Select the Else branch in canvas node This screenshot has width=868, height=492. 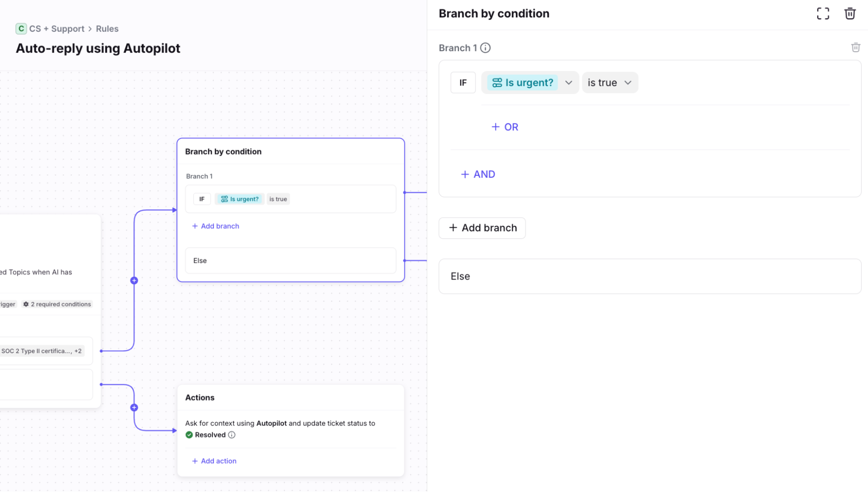[x=290, y=261]
